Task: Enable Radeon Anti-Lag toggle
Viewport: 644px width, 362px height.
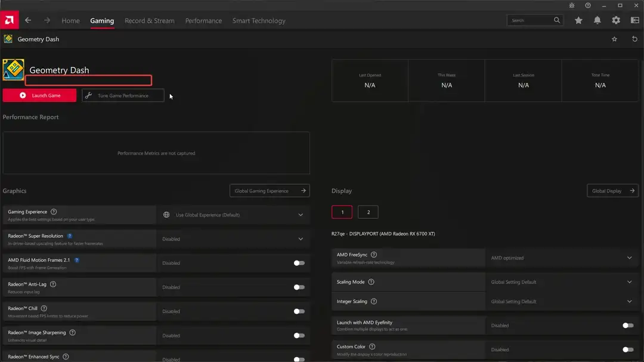Action: [x=299, y=287]
